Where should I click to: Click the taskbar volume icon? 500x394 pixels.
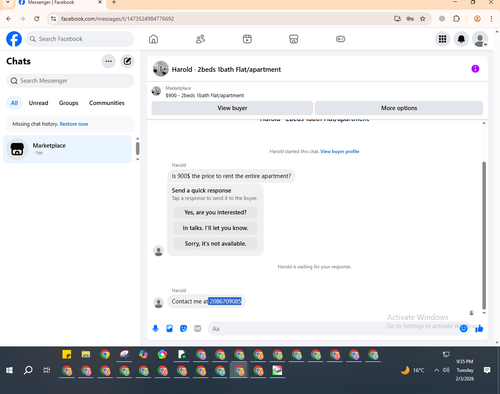click(446, 370)
